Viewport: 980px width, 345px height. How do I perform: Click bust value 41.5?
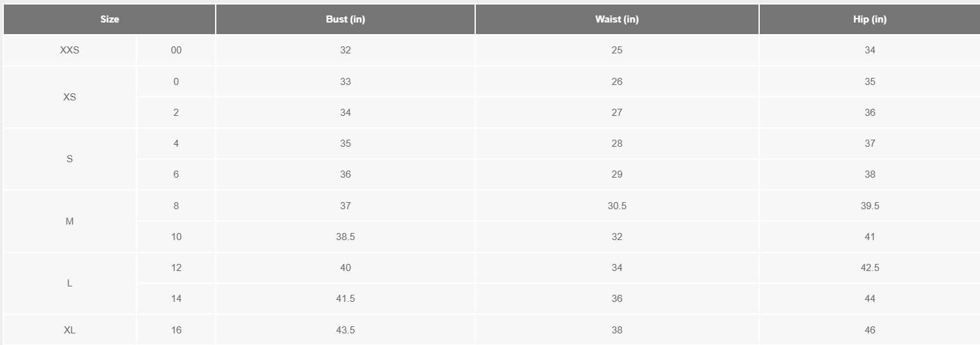[345, 299]
